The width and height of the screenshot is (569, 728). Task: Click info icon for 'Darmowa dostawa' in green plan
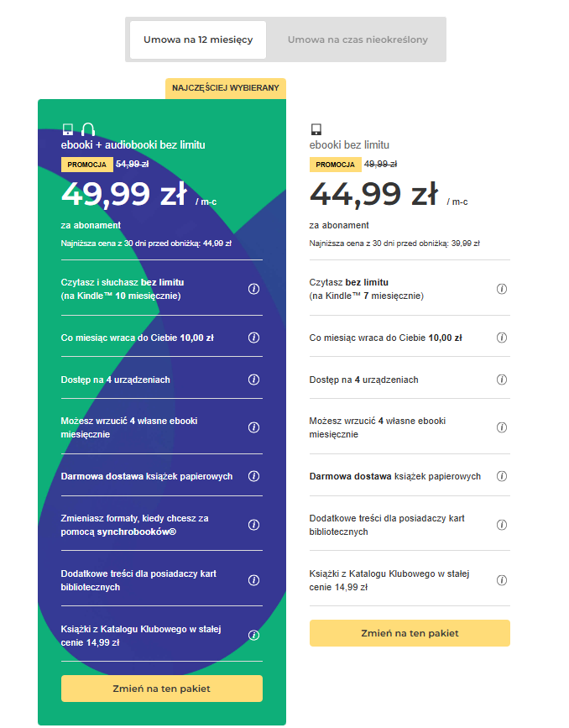point(254,476)
